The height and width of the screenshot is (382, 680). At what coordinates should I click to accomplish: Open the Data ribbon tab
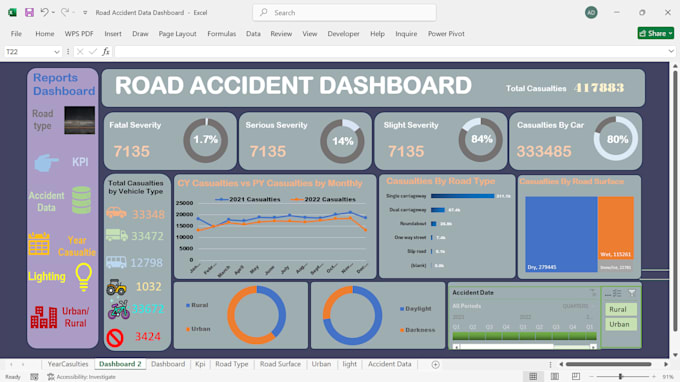(253, 34)
